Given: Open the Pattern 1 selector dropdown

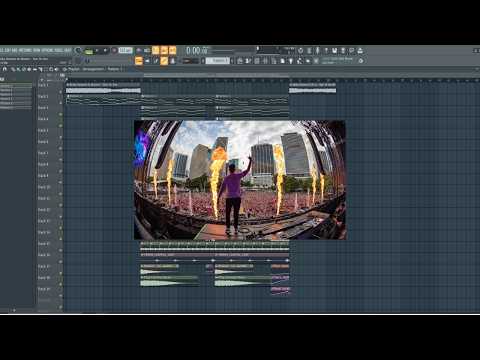Looking at the screenshot, I should [x=218, y=61].
